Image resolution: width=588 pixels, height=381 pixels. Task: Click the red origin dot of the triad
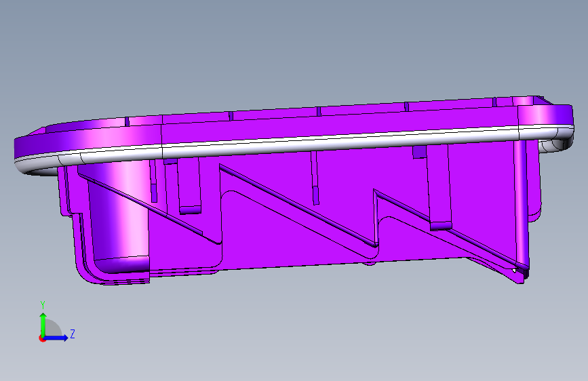42,338
